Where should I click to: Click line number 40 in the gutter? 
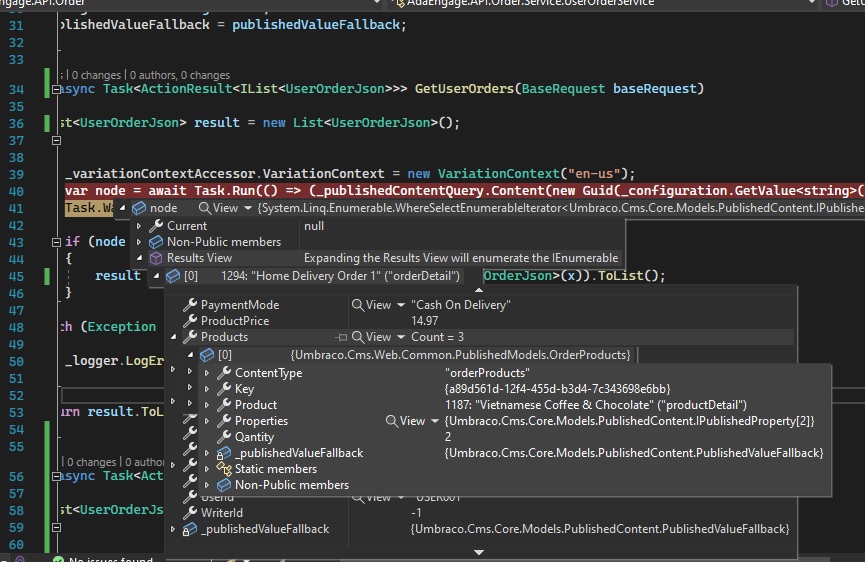point(17,191)
